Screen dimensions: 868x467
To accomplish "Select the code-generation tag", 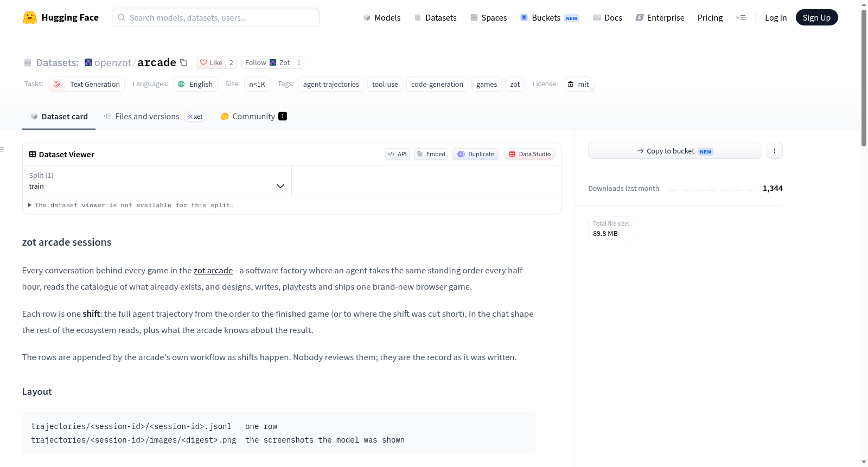I will click(x=437, y=84).
